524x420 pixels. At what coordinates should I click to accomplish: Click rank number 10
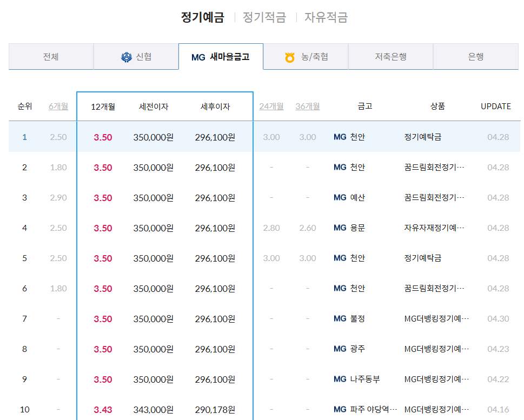pyautogui.click(x=25, y=409)
